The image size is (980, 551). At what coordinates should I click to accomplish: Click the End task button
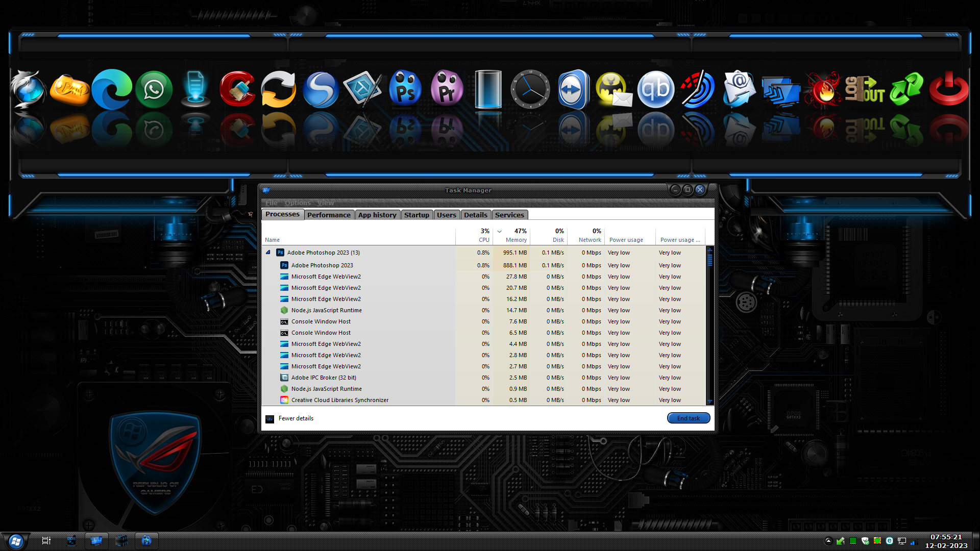click(x=688, y=418)
